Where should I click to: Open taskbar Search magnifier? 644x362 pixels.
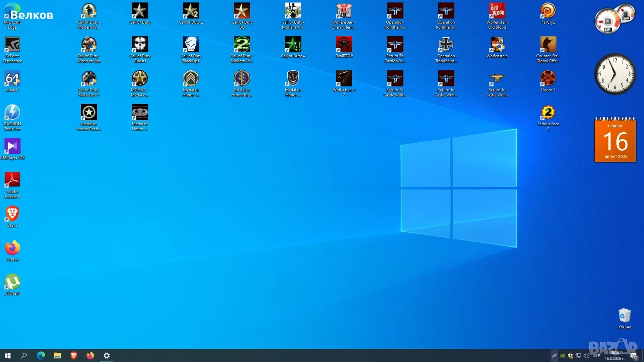(x=24, y=355)
